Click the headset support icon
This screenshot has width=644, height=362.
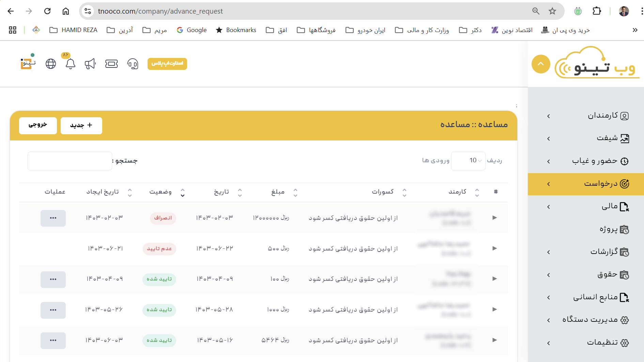tap(133, 64)
